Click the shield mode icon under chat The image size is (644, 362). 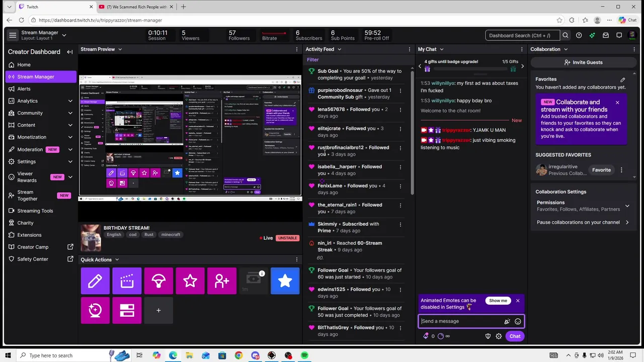click(x=488, y=336)
